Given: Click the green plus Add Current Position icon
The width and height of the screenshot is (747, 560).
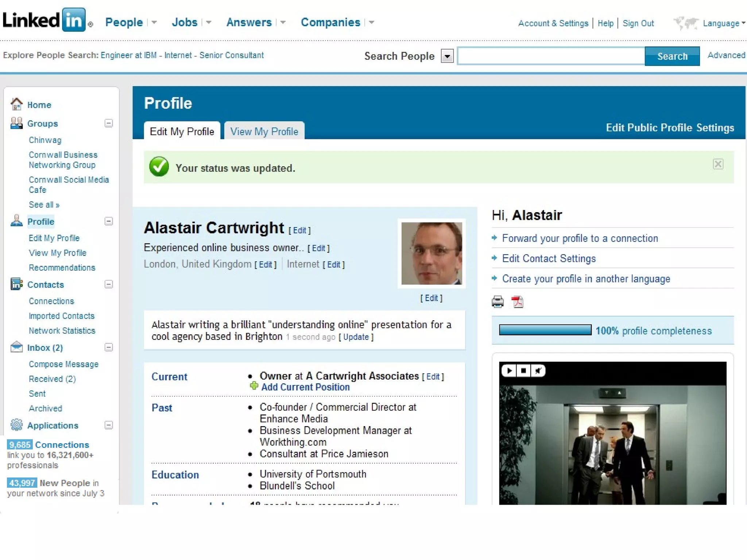Looking at the screenshot, I should (254, 386).
